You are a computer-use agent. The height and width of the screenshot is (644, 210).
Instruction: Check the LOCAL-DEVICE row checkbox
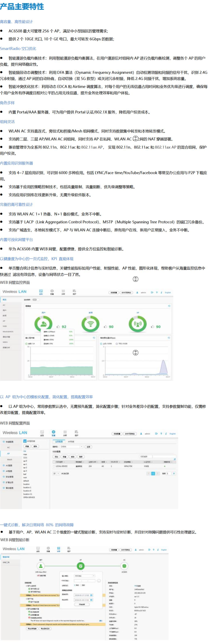[54, 466]
